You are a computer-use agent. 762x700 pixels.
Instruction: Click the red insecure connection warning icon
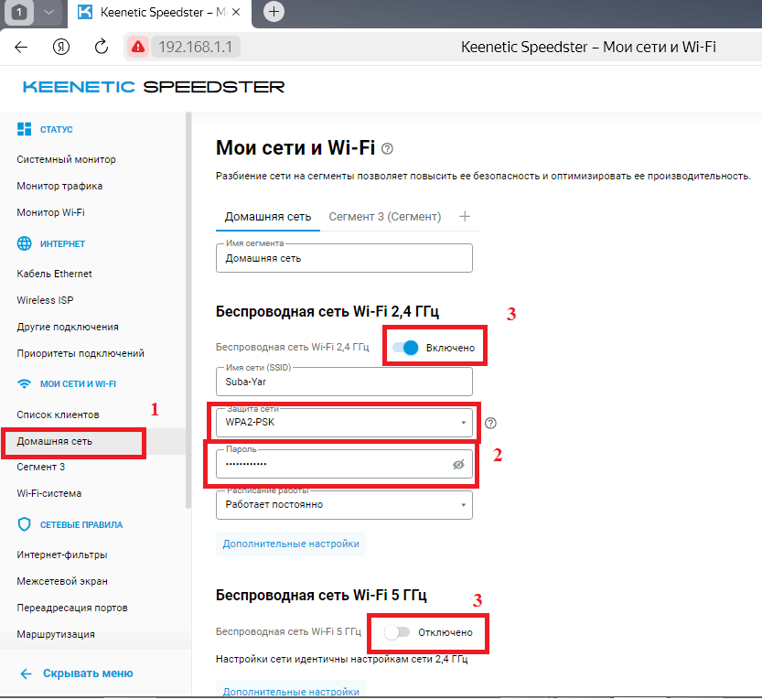(x=138, y=47)
